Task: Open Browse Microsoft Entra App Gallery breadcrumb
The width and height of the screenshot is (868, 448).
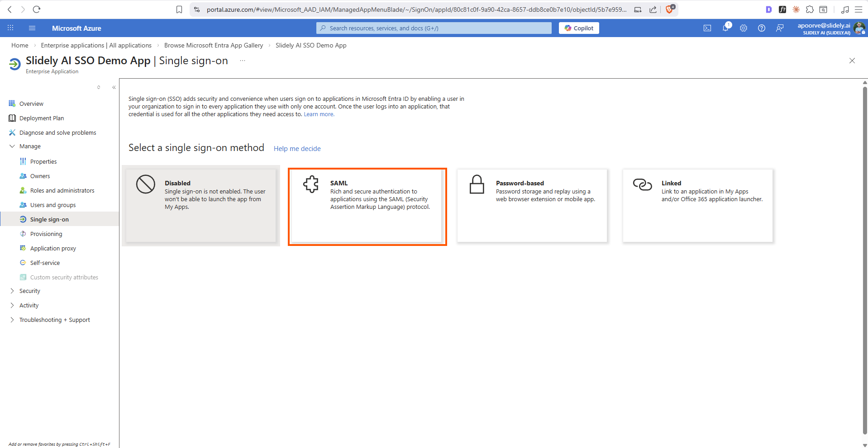Action: click(x=214, y=45)
